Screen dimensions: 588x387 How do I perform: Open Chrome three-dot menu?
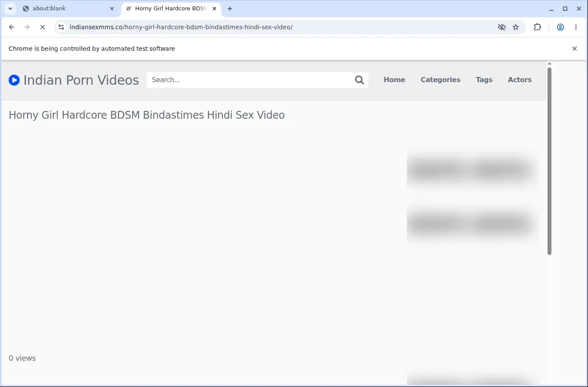pyautogui.click(x=575, y=27)
